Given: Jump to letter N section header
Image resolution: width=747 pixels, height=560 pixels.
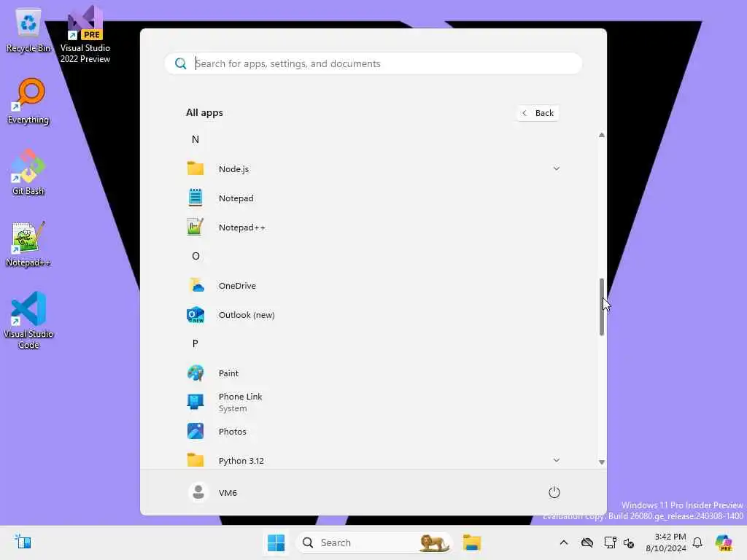Looking at the screenshot, I should tap(196, 139).
